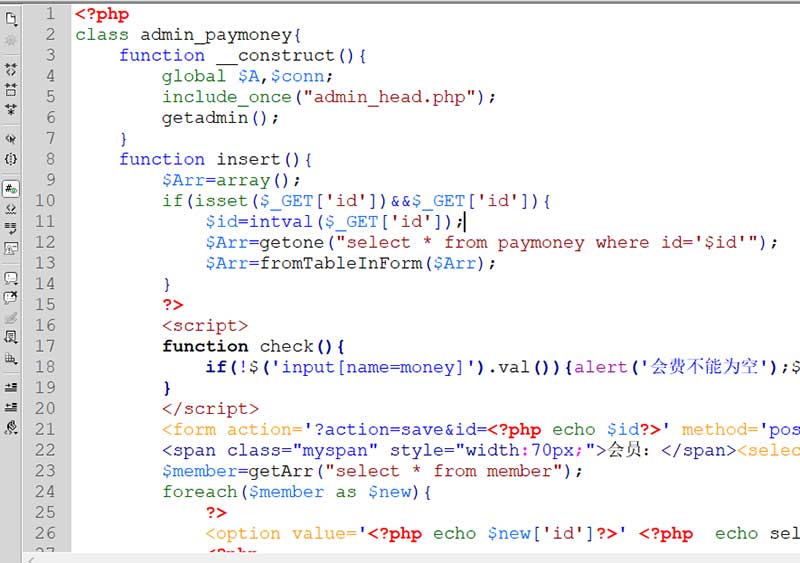Image resolution: width=800 pixels, height=563 pixels.
Task: Click the Indent Code icon
Action: (x=11, y=387)
